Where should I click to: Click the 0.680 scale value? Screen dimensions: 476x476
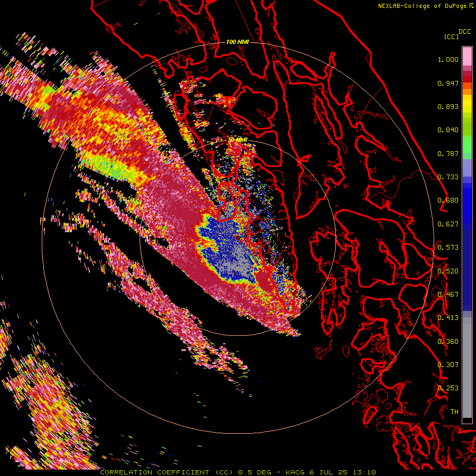pos(448,200)
